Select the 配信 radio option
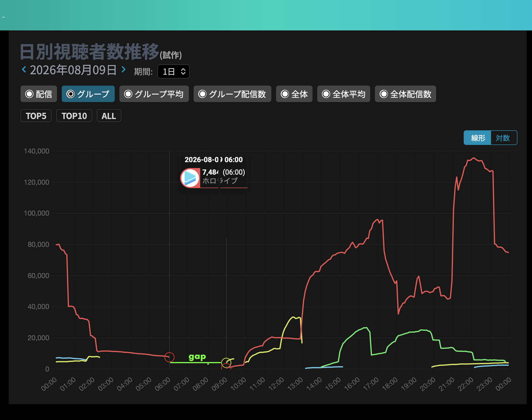 click(x=39, y=94)
